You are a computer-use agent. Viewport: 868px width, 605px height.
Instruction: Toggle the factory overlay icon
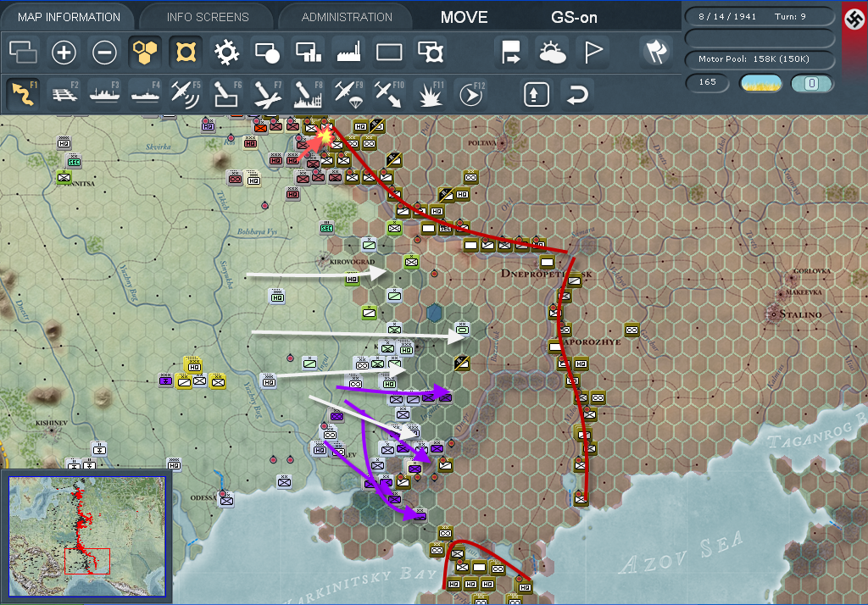click(348, 53)
